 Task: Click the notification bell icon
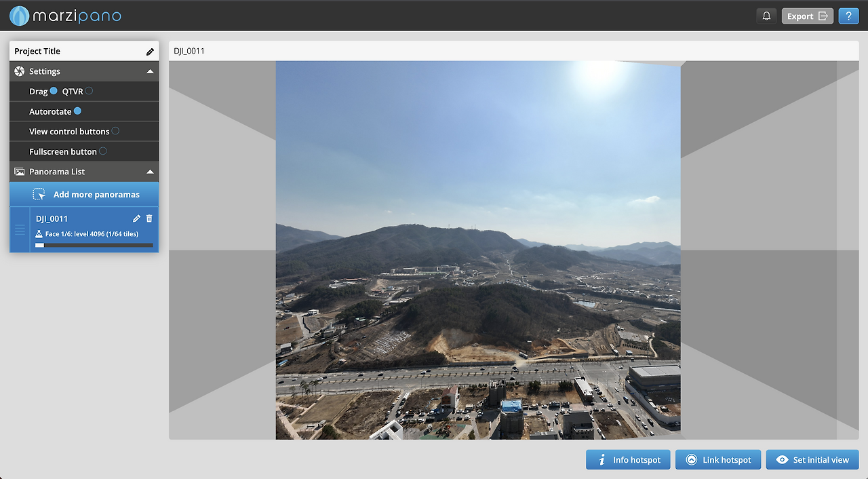point(766,15)
